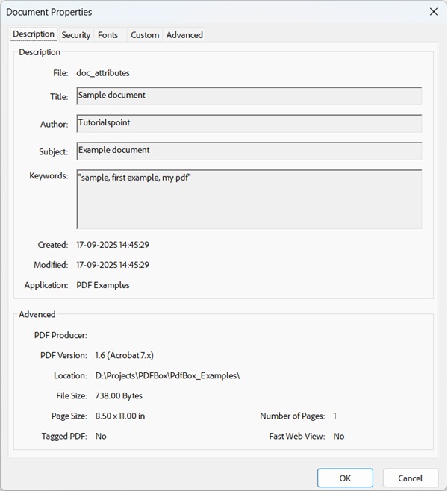Click the File Size value 738.00 Bytes
Viewport: 448px width, 491px height.
(119, 395)
